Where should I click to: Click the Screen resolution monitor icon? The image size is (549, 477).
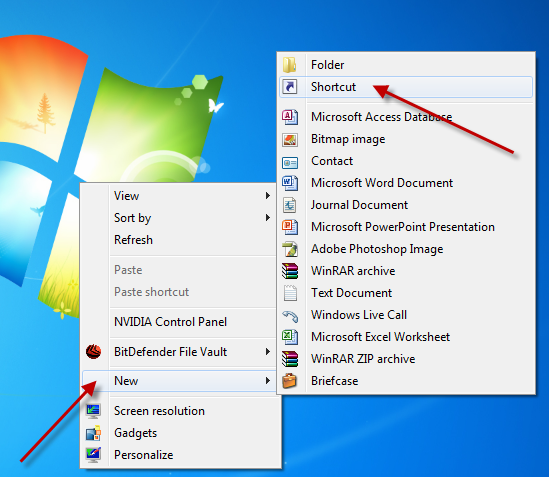pos(93,410)
